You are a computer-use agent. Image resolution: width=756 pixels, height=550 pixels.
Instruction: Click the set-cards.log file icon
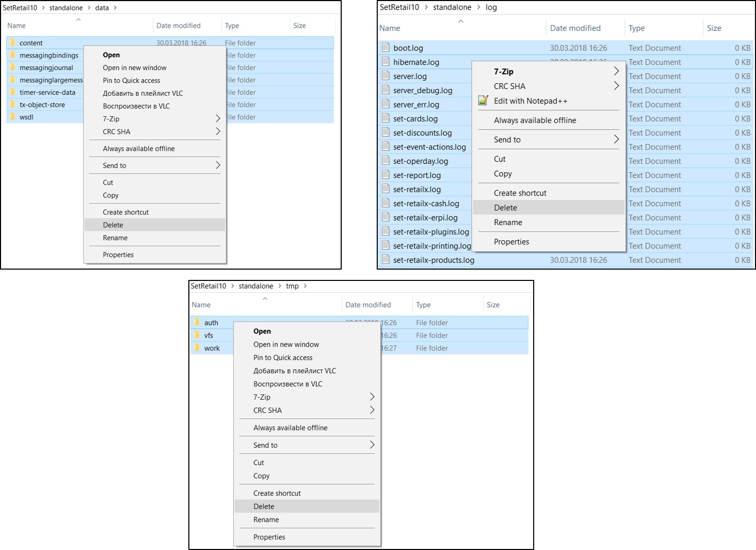(x=385, y=118)
